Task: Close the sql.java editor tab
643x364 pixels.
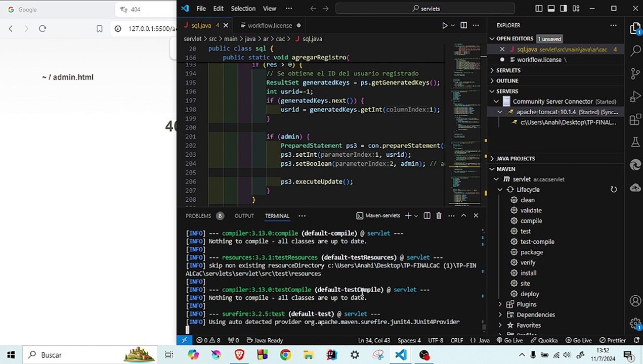Action: tap(226, 25)
